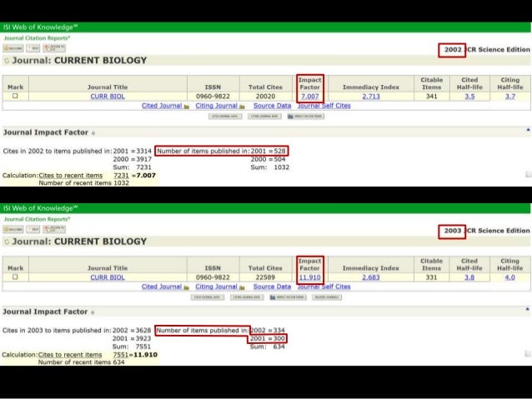Image resolution: width=532 pixels, height=399 pixels.
Task: Open Citing Journal link in 2002 report
Action: (x=216, y=106)
